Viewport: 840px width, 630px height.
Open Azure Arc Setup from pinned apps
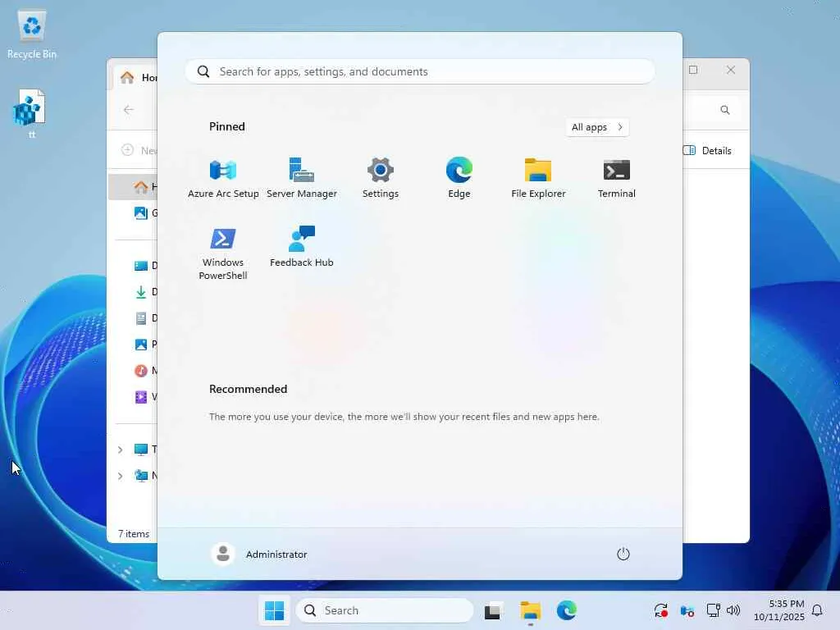tap(223, 178)
